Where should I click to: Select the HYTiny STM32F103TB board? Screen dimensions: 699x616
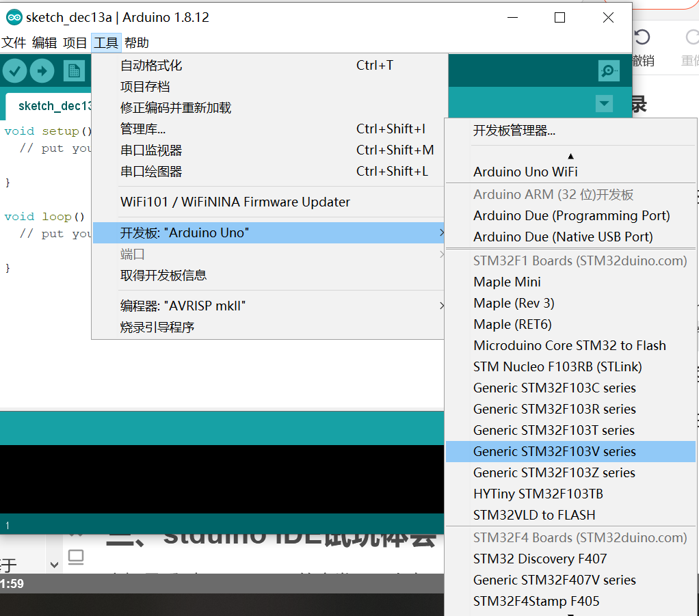pyautogui.click(x=570, y=494)
